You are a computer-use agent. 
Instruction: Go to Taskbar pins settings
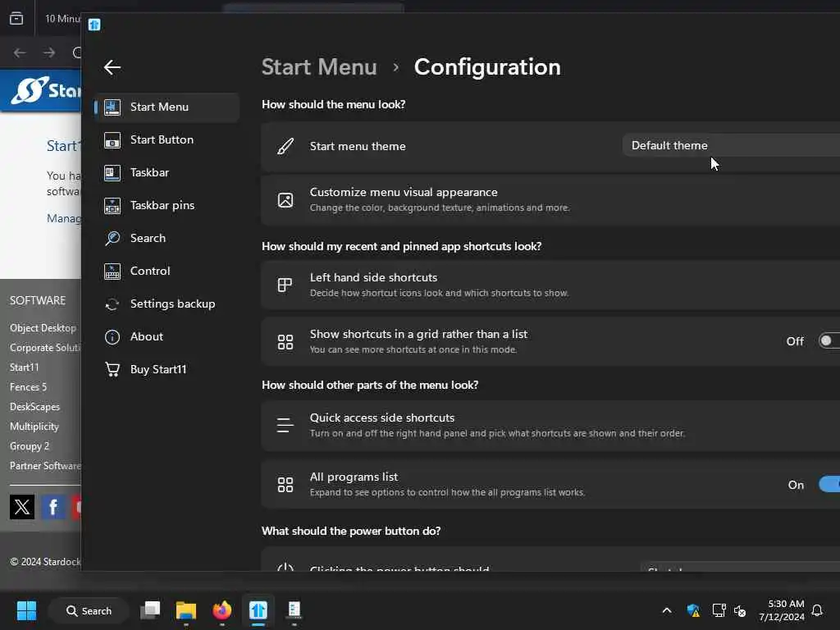tap(166, 205)
